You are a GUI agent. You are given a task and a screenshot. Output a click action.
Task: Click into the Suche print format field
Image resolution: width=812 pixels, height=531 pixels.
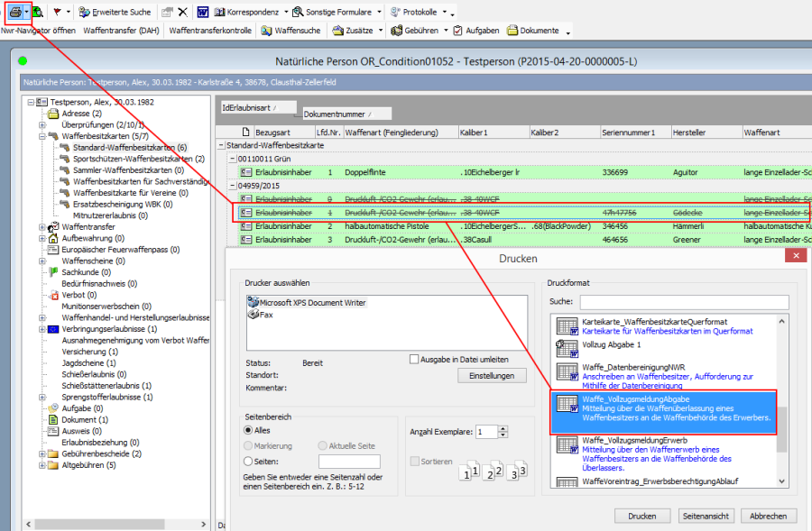684,302
